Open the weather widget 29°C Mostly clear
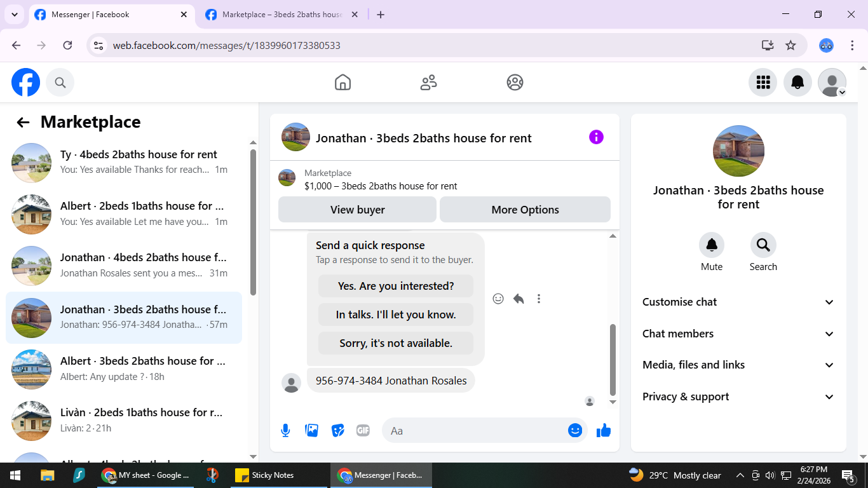This screenshot has height=488, width=868. tap(675, 475)
